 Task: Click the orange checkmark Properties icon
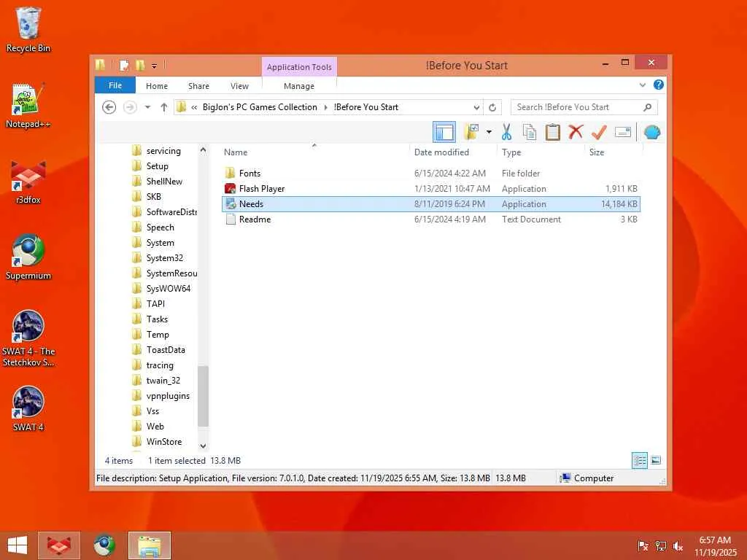point(599,132)
